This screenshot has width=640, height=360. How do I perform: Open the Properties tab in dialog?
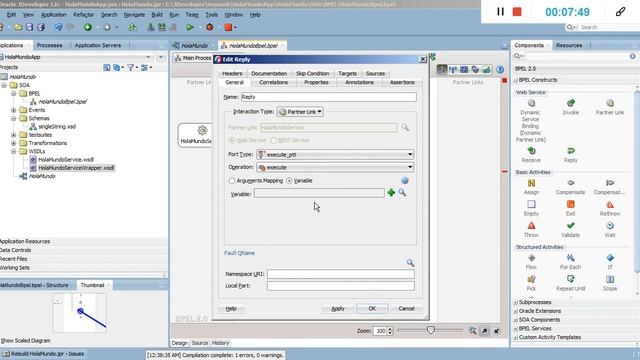(316, 82)
